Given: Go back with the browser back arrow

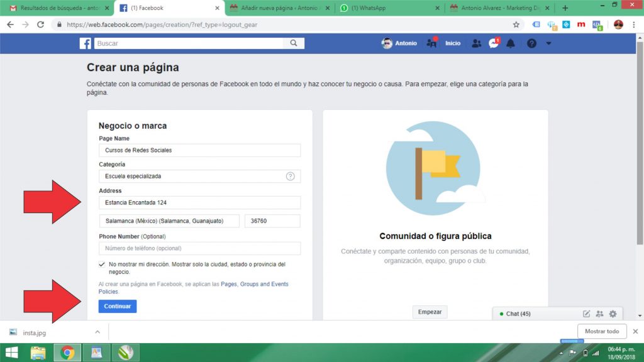Looking at the screenshot, I should click(x=10, y=25).
